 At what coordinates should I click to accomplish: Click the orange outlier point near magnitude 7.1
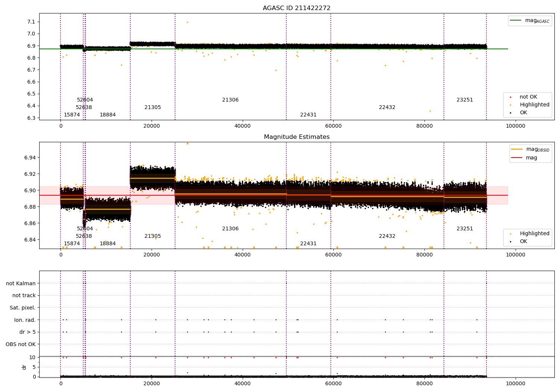(x=187, y=22)
